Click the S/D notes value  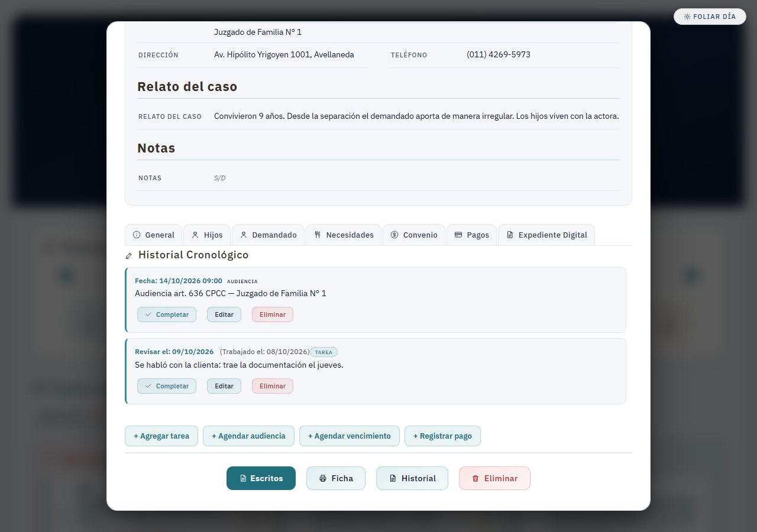click(220, 178)
